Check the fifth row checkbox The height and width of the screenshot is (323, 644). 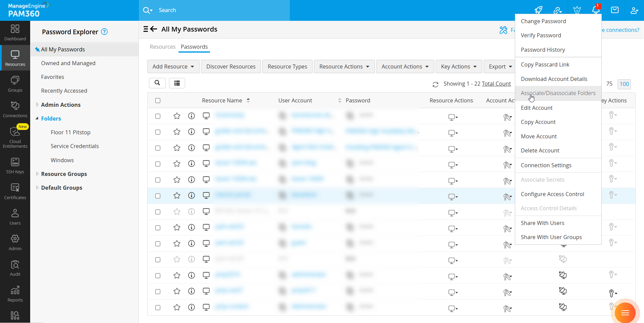coord(158,180)
